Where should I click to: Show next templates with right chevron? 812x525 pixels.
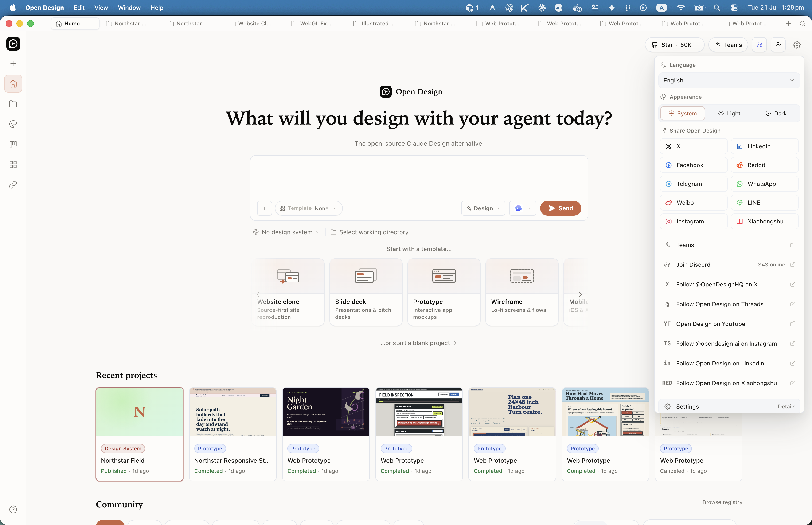pyautogui.click(x=580, y=294)
